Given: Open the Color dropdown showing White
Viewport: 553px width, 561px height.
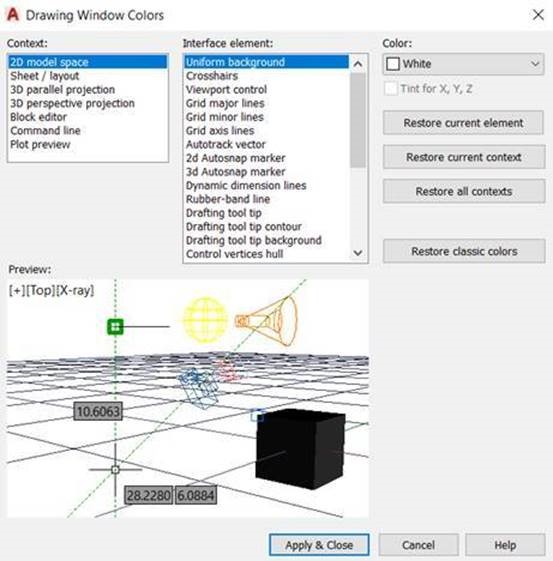Looking at the screenshot, I should 463,64.
